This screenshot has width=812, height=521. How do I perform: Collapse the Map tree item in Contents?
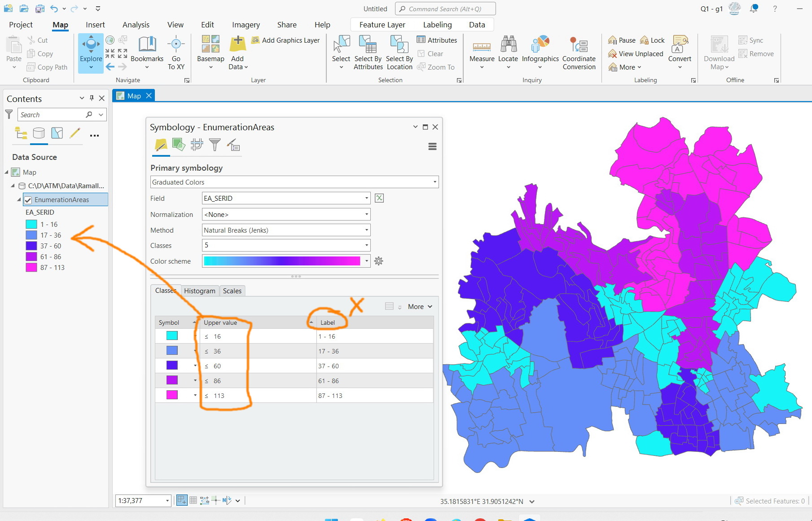[x=6, y=172]
